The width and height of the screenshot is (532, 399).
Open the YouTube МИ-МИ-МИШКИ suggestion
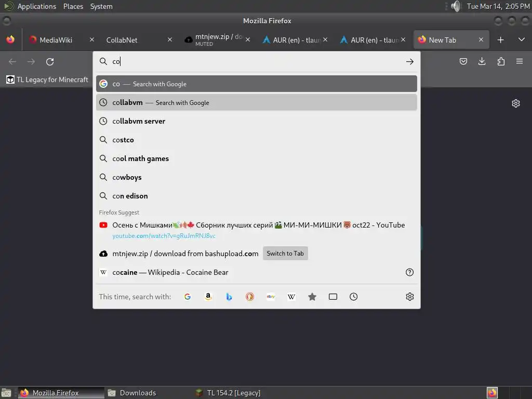coord(257,230)
